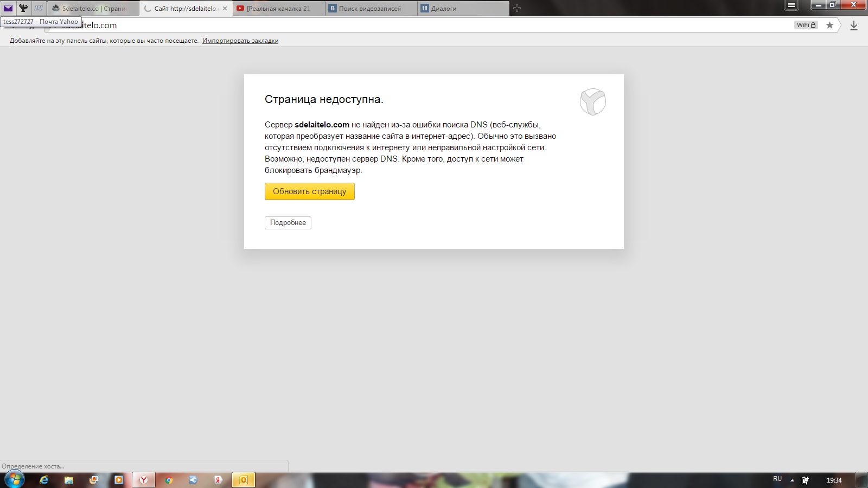Show hidden tray icons arrow
The image size is (868, 488).
[x=792, y=480]
